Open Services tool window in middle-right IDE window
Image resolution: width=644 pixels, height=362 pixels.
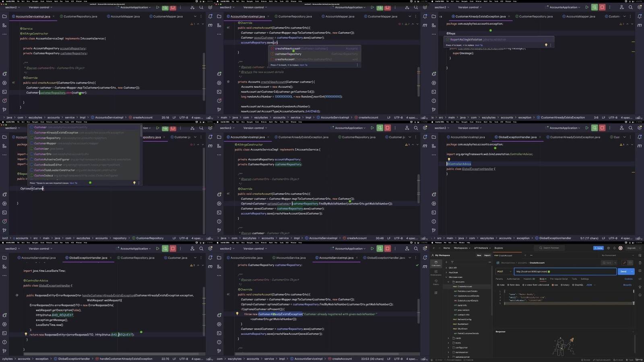(x=433, y=203)
